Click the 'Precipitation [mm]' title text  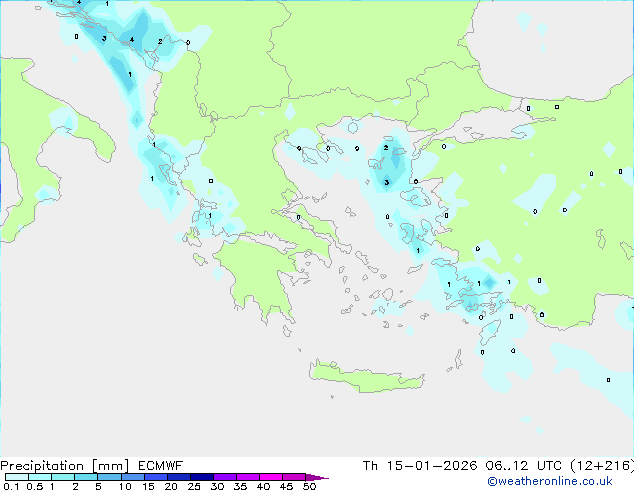click(x=65, y=466)
